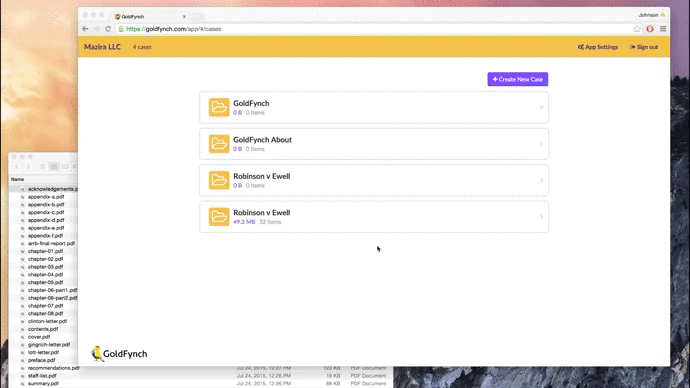Click the browser reload icon
Screen dimensions: 690x388
pyautogui.click(x=108, y=29)
